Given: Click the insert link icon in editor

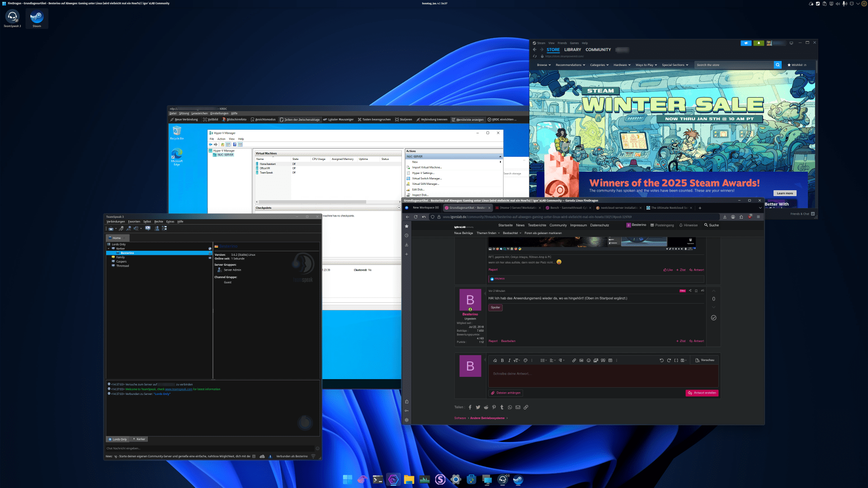Looking at the screenshot, I should tap(574, 361).
